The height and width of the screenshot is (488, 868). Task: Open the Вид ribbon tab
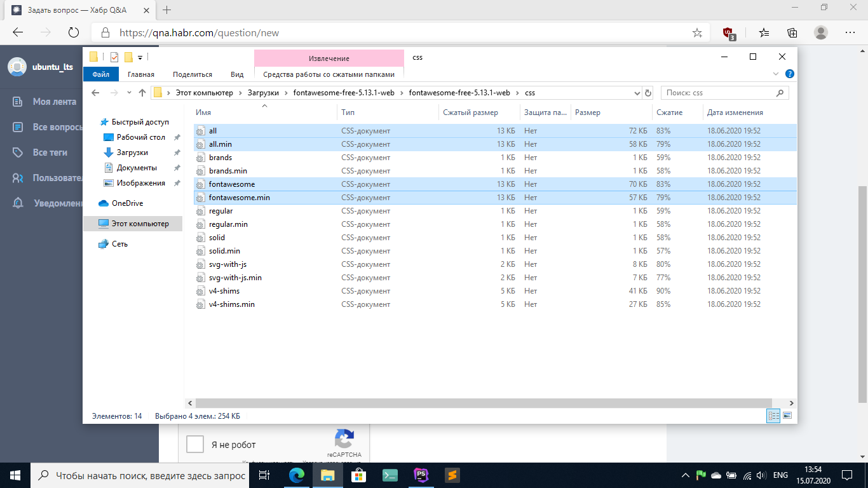coord(237,74)
